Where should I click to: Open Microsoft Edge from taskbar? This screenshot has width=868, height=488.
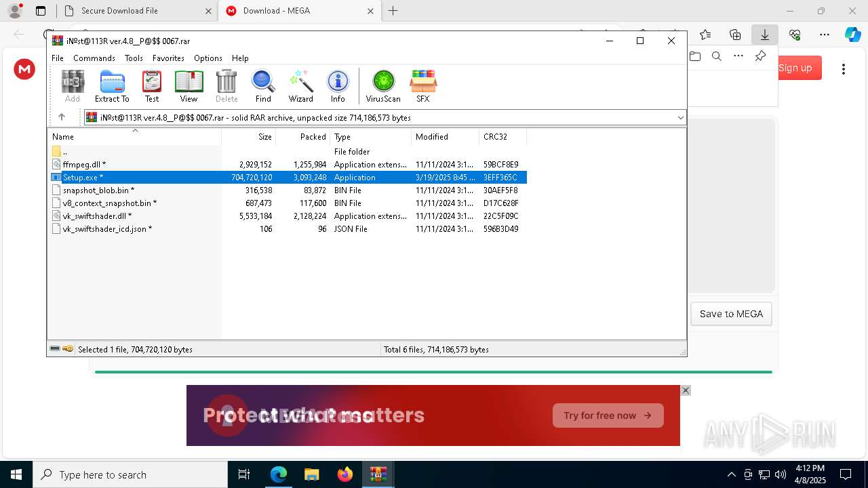pyautogui.click(x=279, y=474)
